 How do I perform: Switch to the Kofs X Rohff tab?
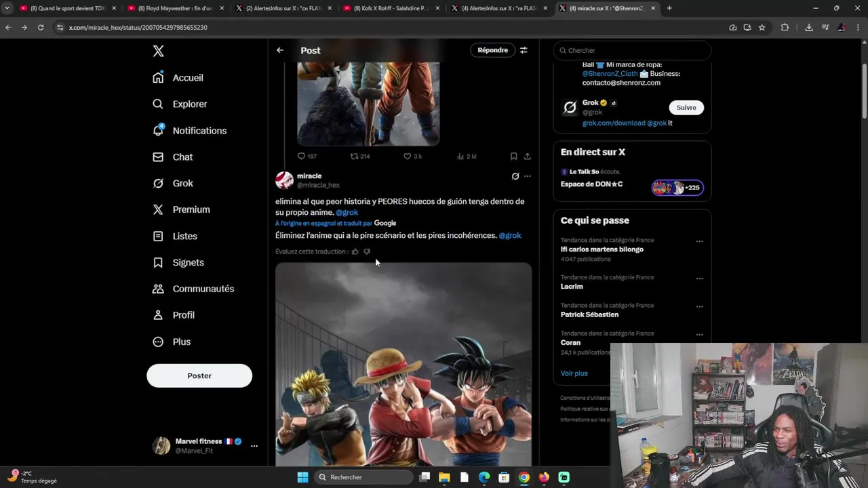point(391,8)
